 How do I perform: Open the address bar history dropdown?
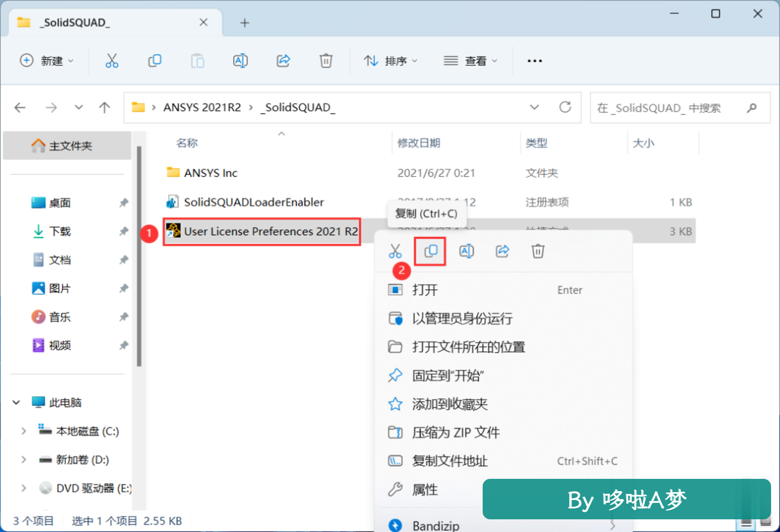coord(534,107)
